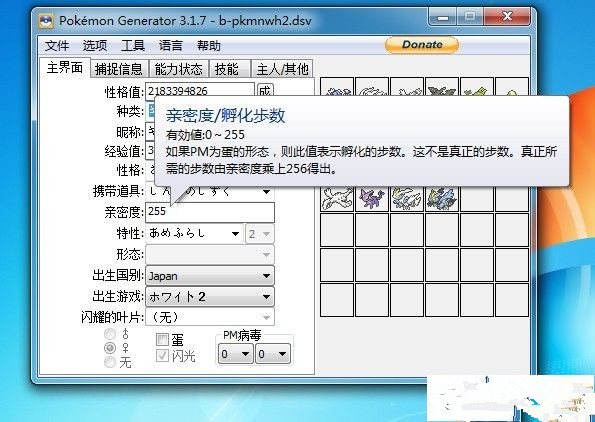The image size is (595, 422).
Task: Switch to the 主界面 tab
Action: point(65,68)
